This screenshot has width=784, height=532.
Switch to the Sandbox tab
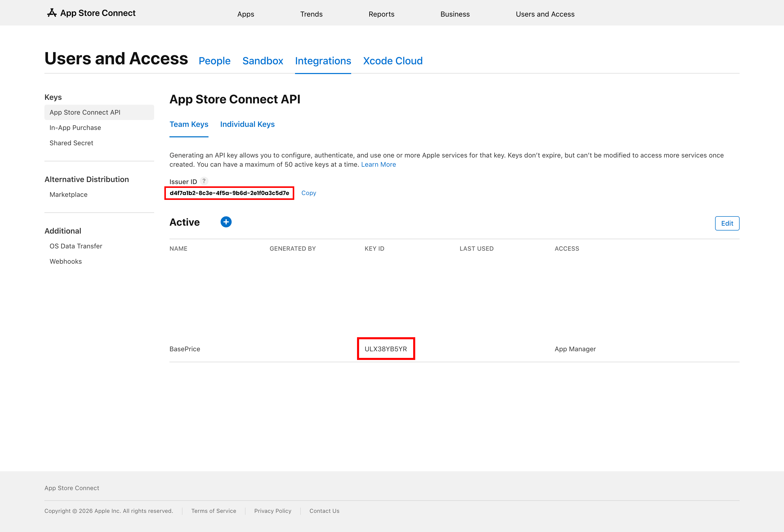click(263, 61)
